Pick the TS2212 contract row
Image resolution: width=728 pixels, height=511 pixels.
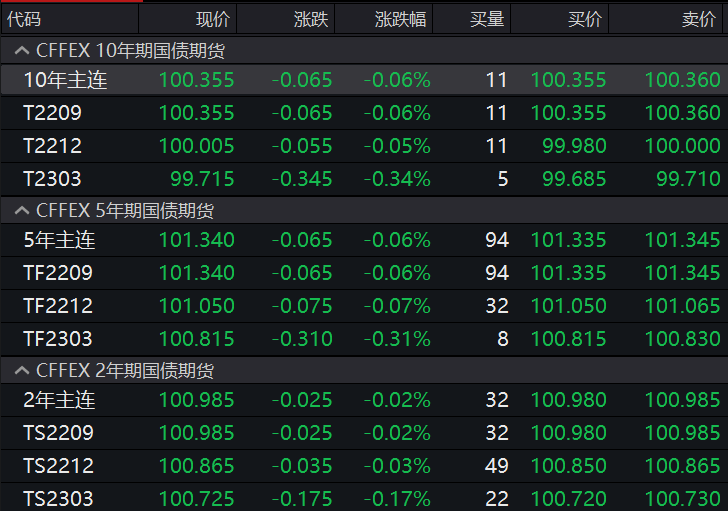[58, 466]
